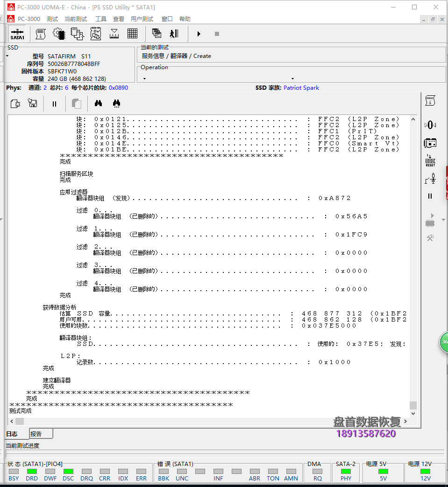The image size is (448, 487).
Task: Click the green 36 badge at right edge
Action: point(444,342)
